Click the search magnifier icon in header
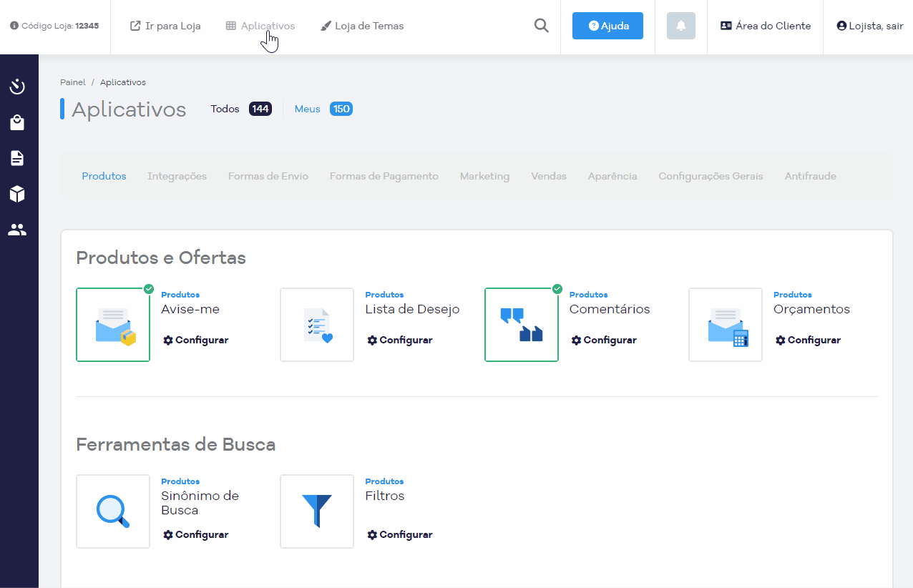The height and width of the screenshot is (588, 913). click(x=542, y=26)
